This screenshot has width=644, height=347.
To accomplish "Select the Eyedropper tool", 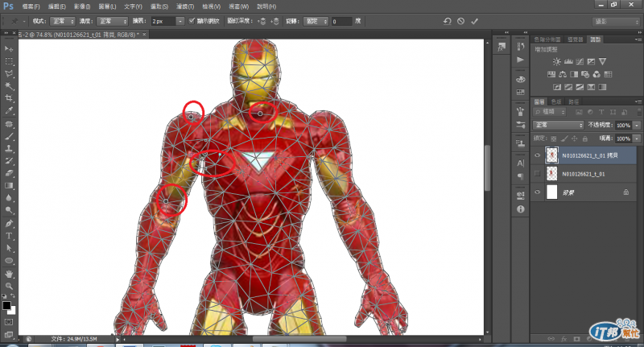I will pos(9,111).
